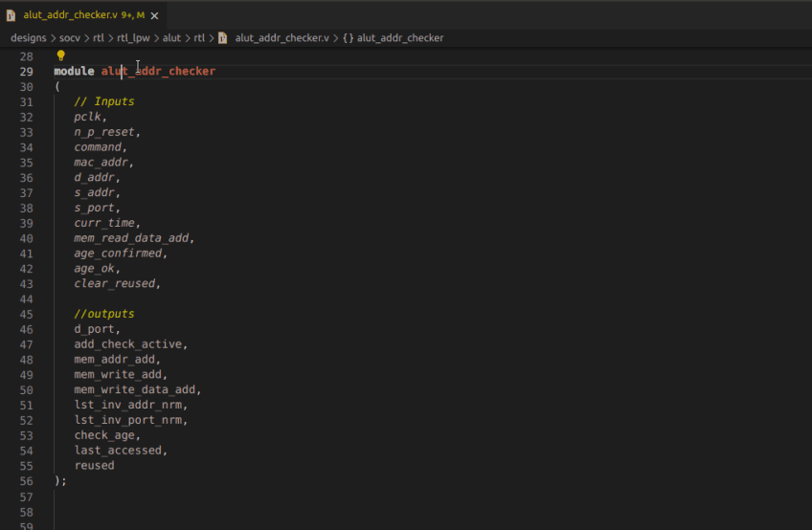This screenshot has height=530, width=812.
Task: Place cursor on the module keyword
Action: coord(74,72)
